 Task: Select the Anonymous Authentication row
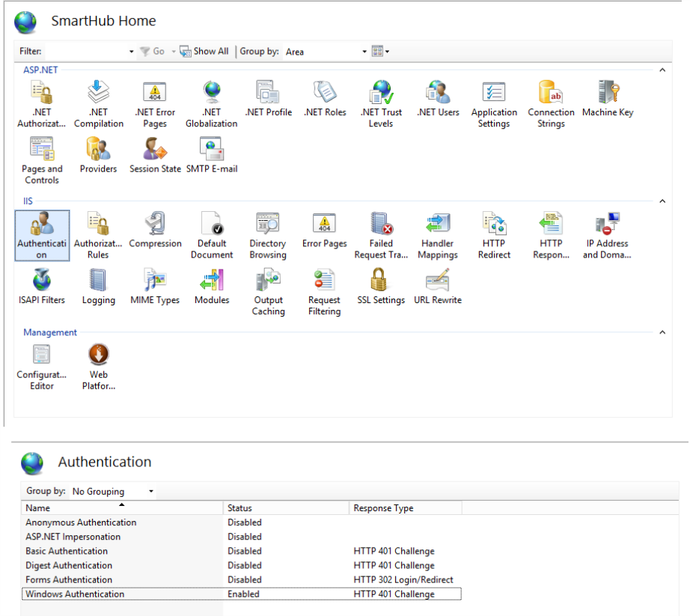click(x=81, y=522)
